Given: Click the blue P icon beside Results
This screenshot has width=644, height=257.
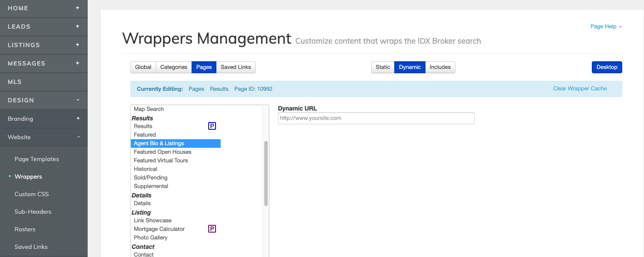Looking at the screenshot, I should click(x=212, y=126).
